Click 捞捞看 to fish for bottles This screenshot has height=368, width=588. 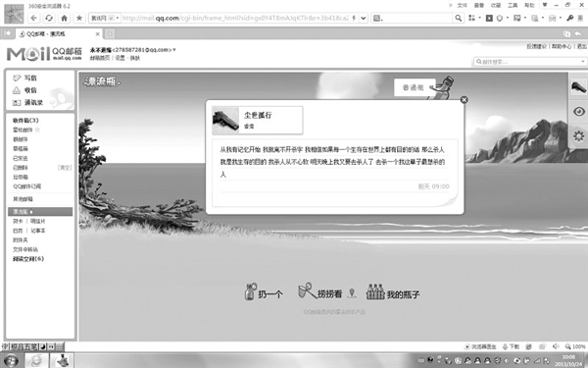tap(319, 291)
